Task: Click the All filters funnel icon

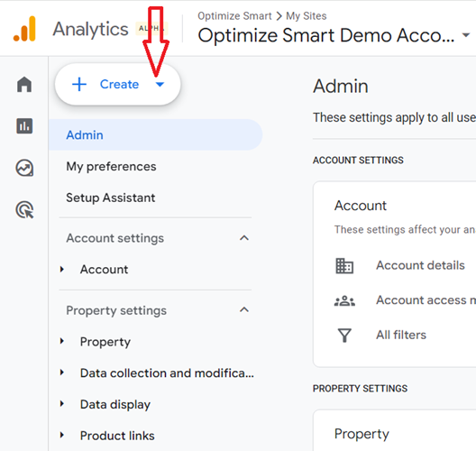Action: (x=344, y=336)
